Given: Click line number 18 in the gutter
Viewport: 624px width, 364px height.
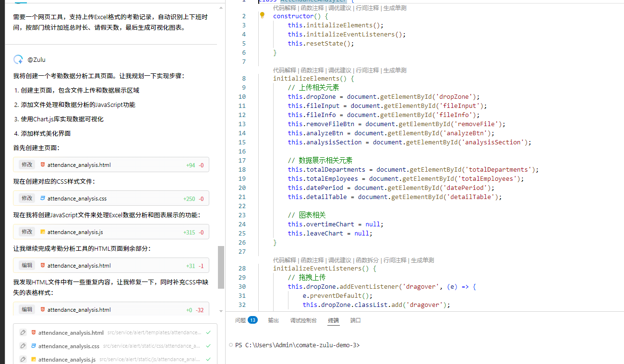Looking at the screenshot, I should click(x=241, y=169).
